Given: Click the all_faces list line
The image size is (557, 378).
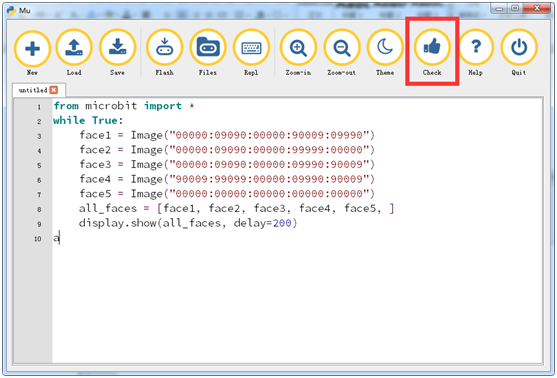Looking at the screenshot, I should tap(237, 209).
